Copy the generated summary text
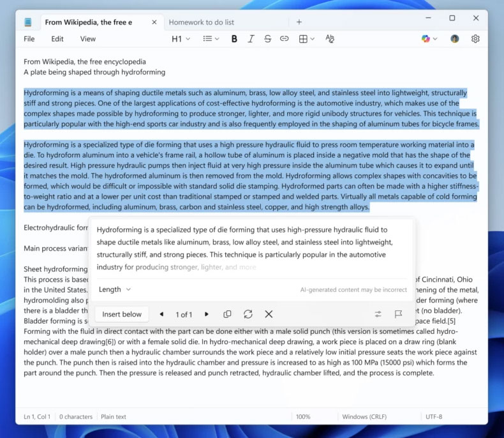Image resolution: width=504 pixels, height=438 pixels. click(227, 314)
